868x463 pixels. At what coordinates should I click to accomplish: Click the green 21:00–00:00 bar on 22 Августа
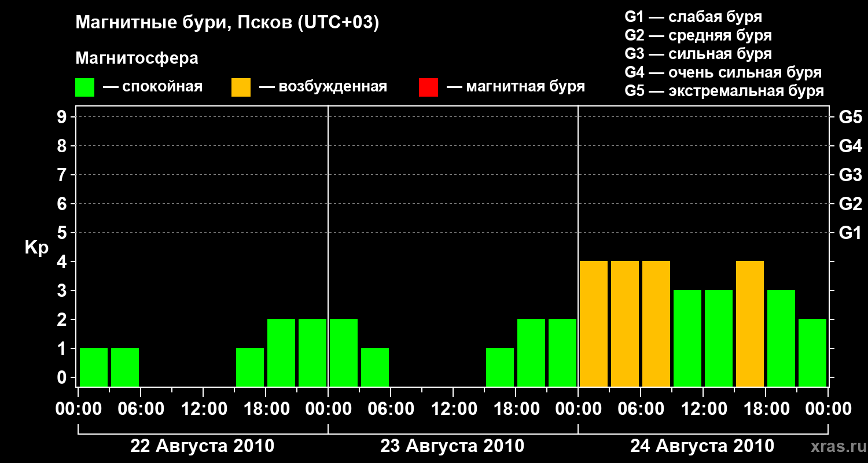point(312,352)
